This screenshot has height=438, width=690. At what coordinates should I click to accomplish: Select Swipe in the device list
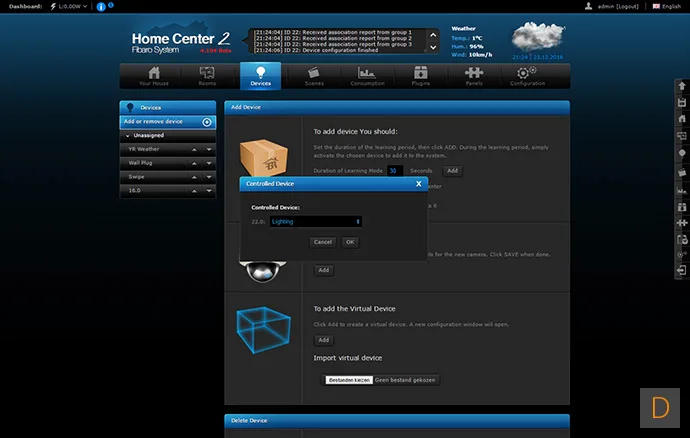point(136,177)
